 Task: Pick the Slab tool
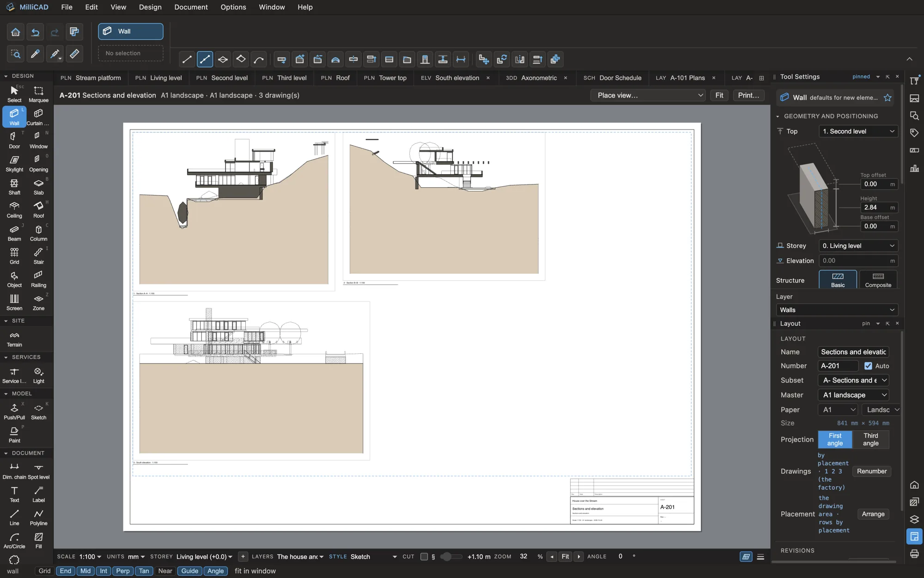click(x=38, y=186)
